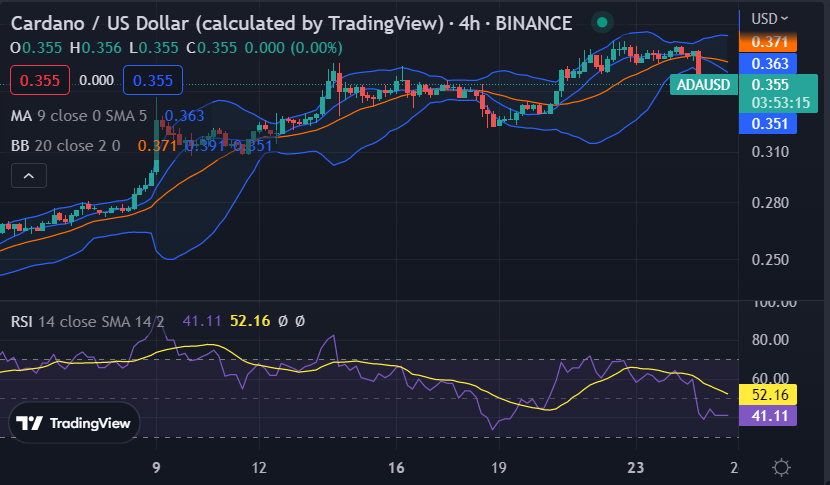Select the BB 20 close indicator legend
The image size is (830, 485).
point(66,146)
